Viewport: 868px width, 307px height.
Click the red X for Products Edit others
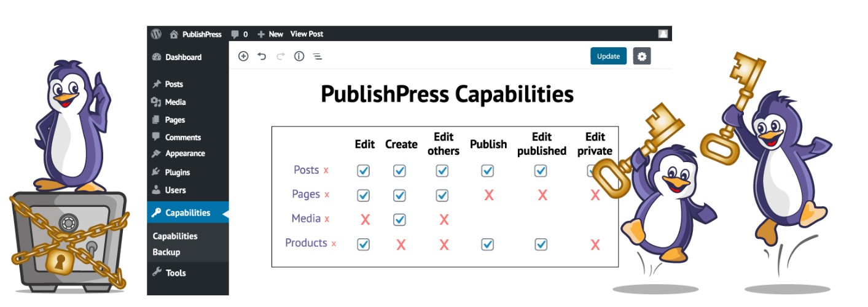[x=444, y=245]
